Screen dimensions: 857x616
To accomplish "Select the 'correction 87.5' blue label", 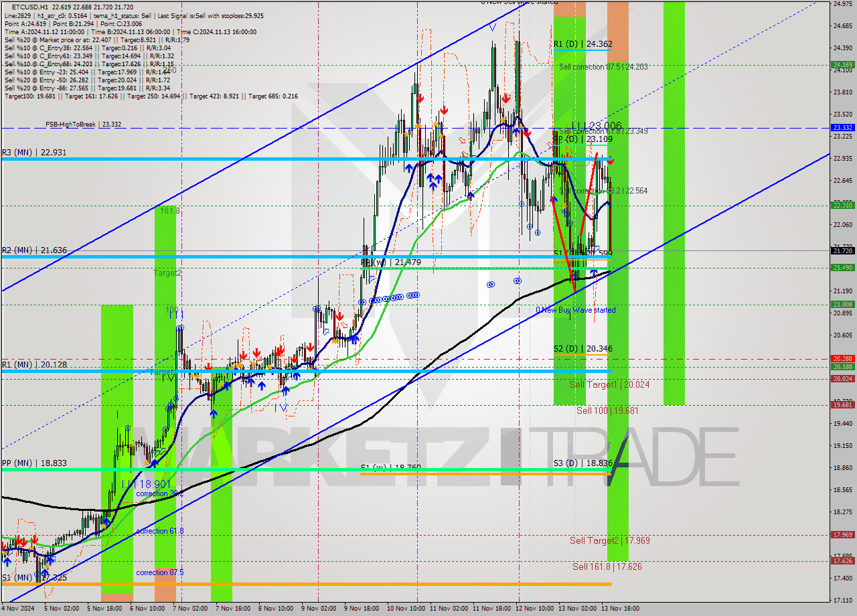I will pos(160,572).
